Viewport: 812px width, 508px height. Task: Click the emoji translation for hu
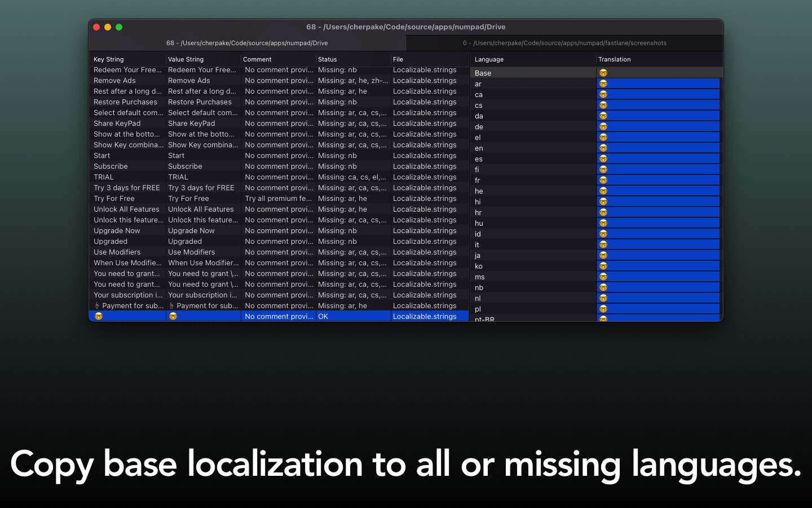point(603,223)
